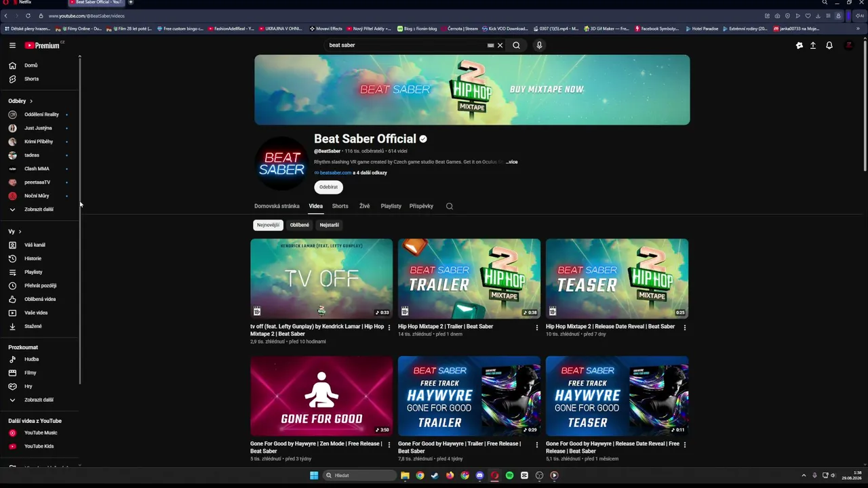This screenshot has width=868, height=488.
Task: Open Discord from the taskbar
Action: pyautogui.click(x=479, y=476)
